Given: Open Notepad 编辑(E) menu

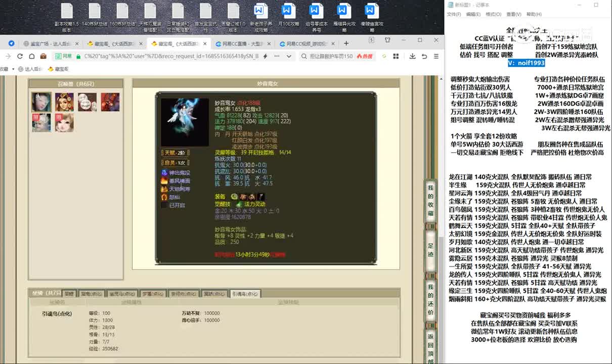Looking at the screenshot, I should pos(473,14).
